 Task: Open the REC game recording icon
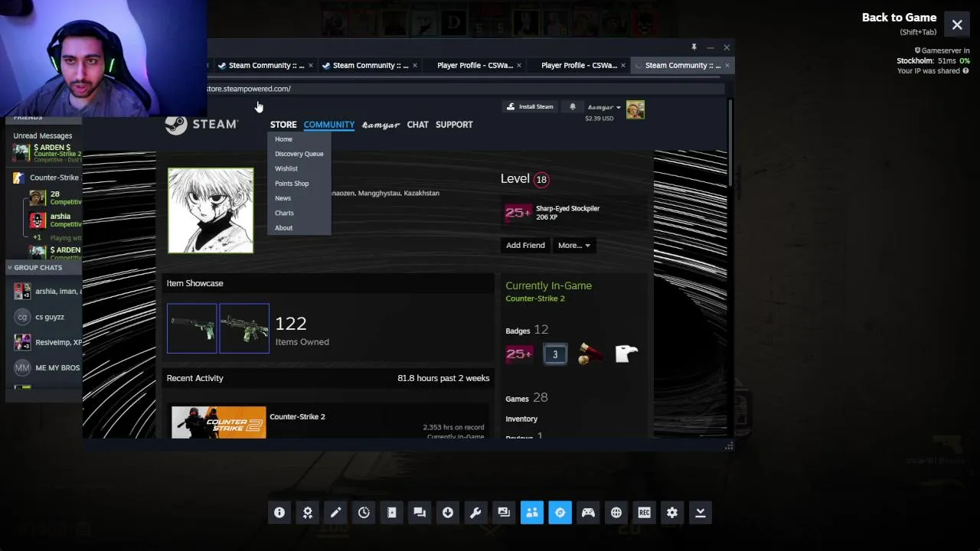pos(644,513)
